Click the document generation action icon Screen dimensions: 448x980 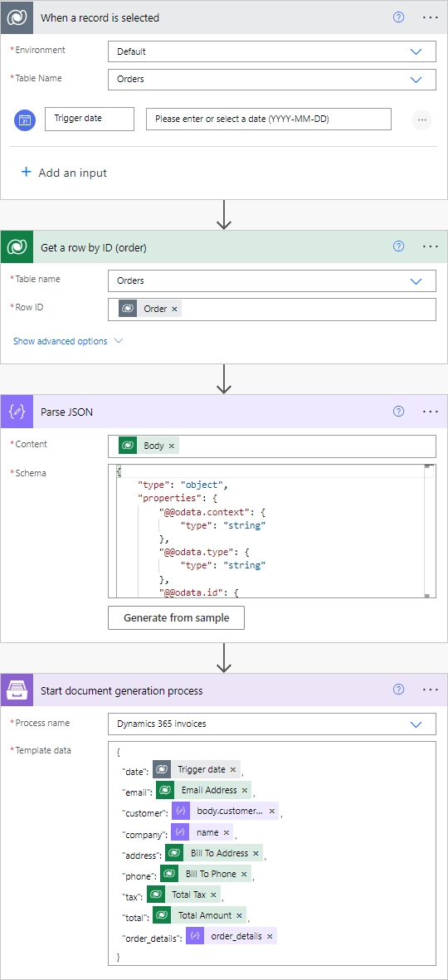[x=17, y=690]
